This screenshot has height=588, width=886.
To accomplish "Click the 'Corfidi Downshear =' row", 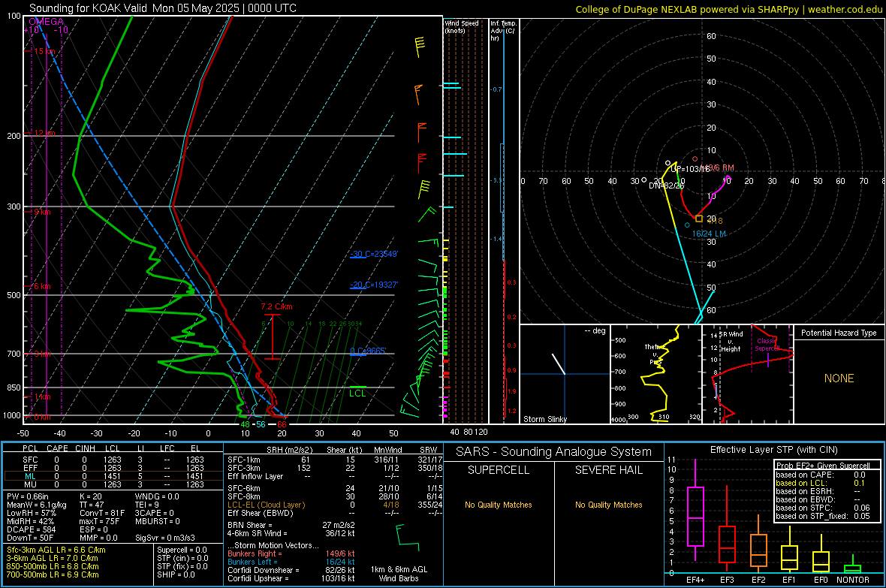I will coord(291,570).
